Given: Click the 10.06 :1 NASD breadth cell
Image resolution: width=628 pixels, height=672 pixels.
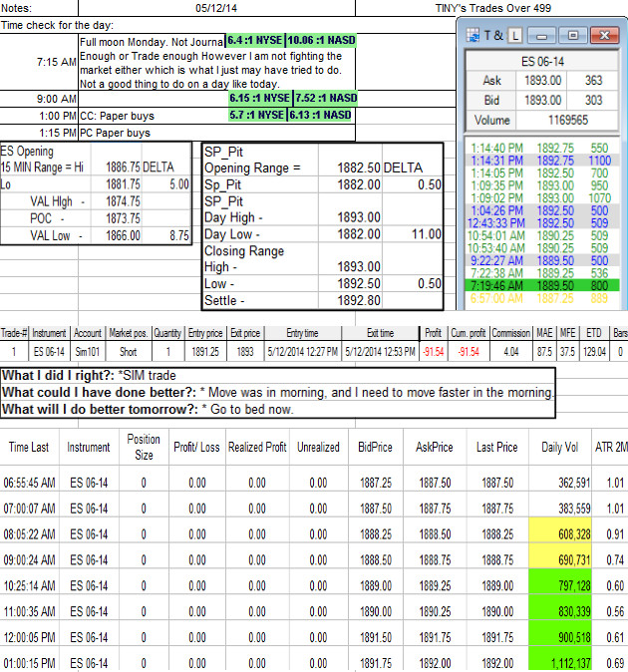Looking at the screenshot, I should pos(321,40).
